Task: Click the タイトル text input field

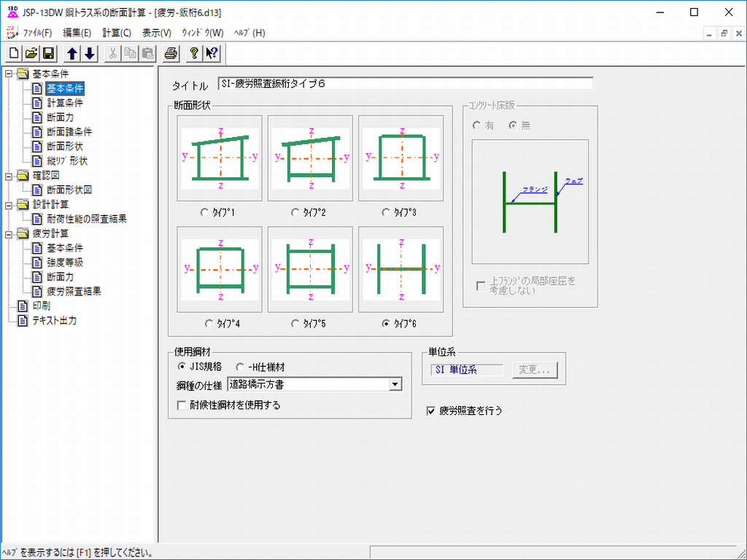Action: pyautogui.click(x=405, y=84)
